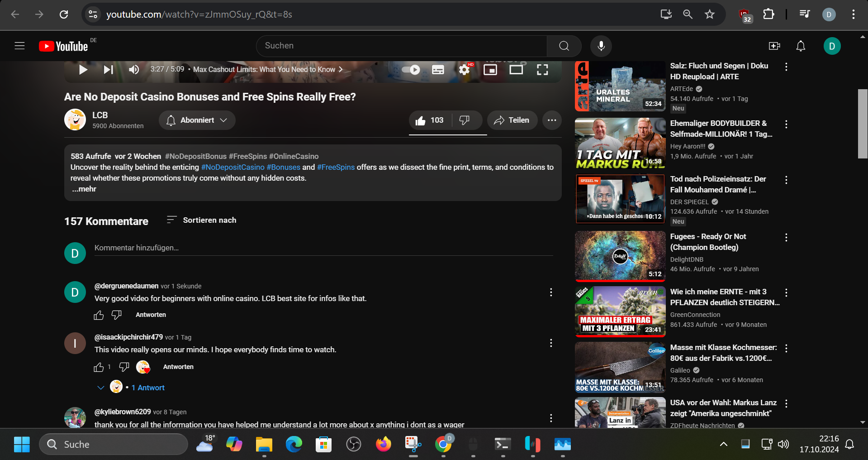The height and width of the screenshot is (460, 868).
Task: Open menu for 'Salz: Fluch und Segen' video
Action: coord(786,67)
